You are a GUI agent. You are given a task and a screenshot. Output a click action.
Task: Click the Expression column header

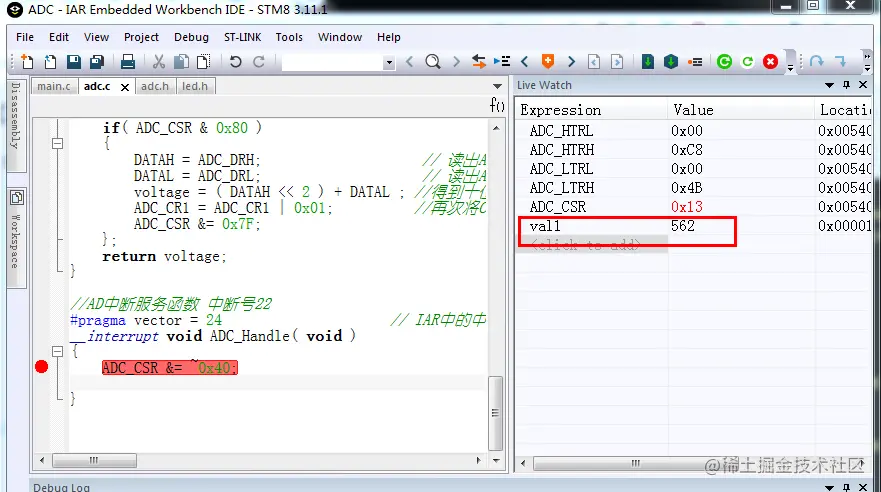point(591,110)
